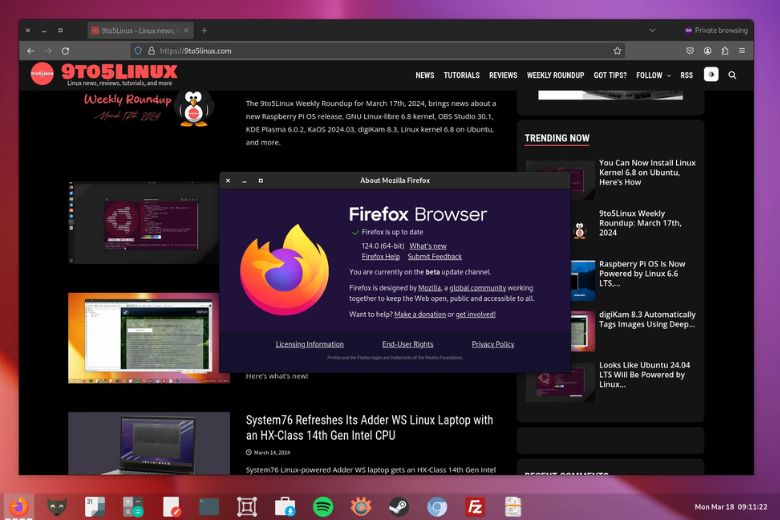Open trending article Install Linux Kernel 6.8

(647, 172)
